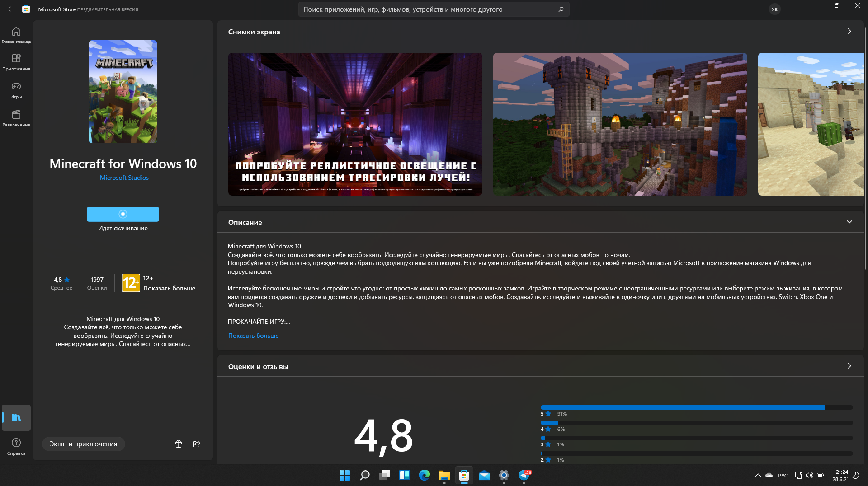The width and height of the screenshot is (868, 486).
Task: Click the OneDrive cloud tray icon
Action: (x=769, y=475)
